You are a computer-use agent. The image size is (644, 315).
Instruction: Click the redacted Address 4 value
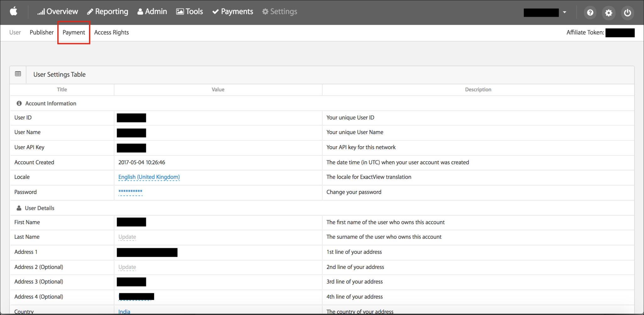click(x=136, y=296)
